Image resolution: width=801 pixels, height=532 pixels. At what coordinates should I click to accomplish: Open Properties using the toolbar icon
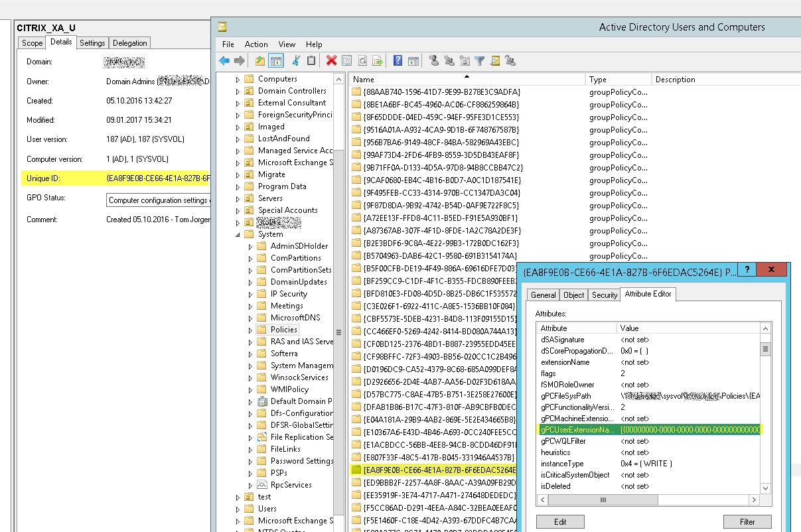346,60
